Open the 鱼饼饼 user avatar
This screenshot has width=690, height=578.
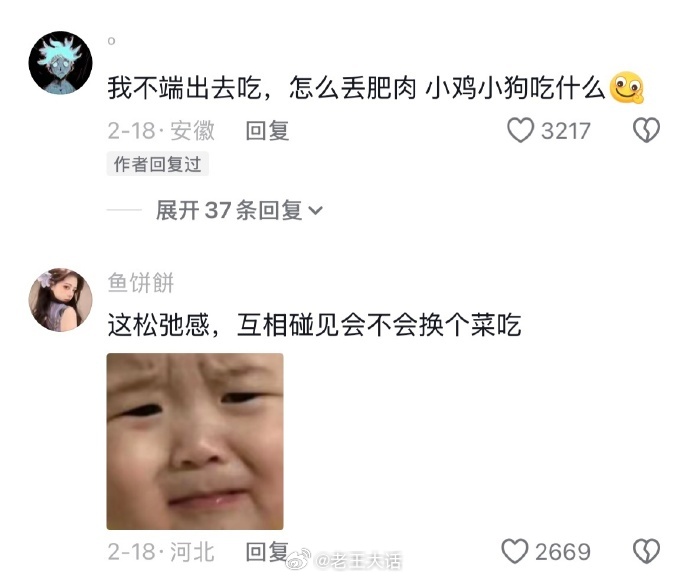click(x=61, y=300)
